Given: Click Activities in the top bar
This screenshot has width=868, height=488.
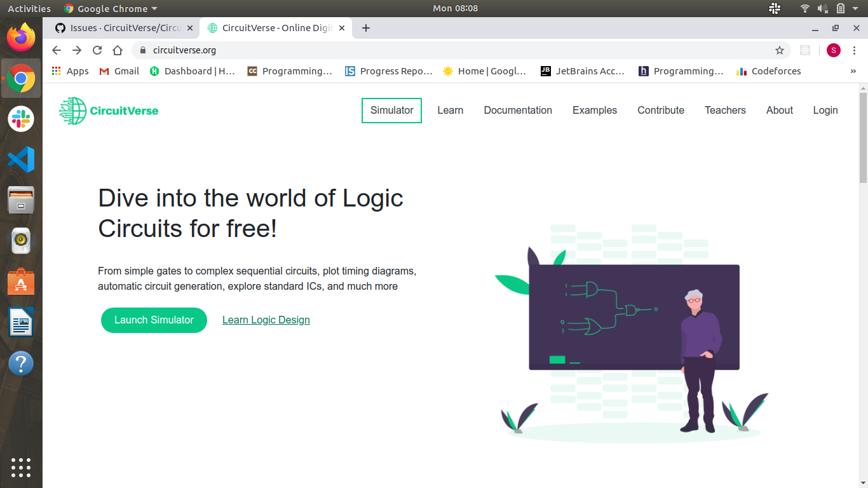Looking at the screenshot, I should [x=29, y=8].
